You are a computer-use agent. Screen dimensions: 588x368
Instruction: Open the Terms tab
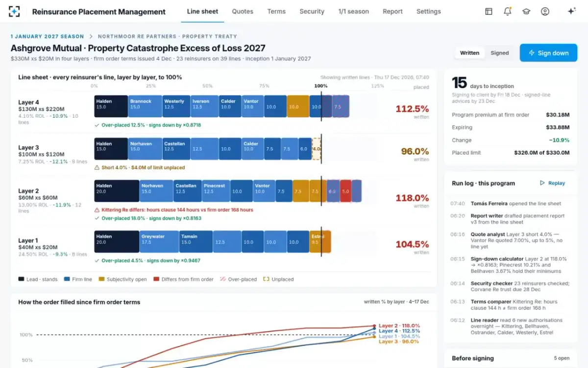[x=276, y=11]
